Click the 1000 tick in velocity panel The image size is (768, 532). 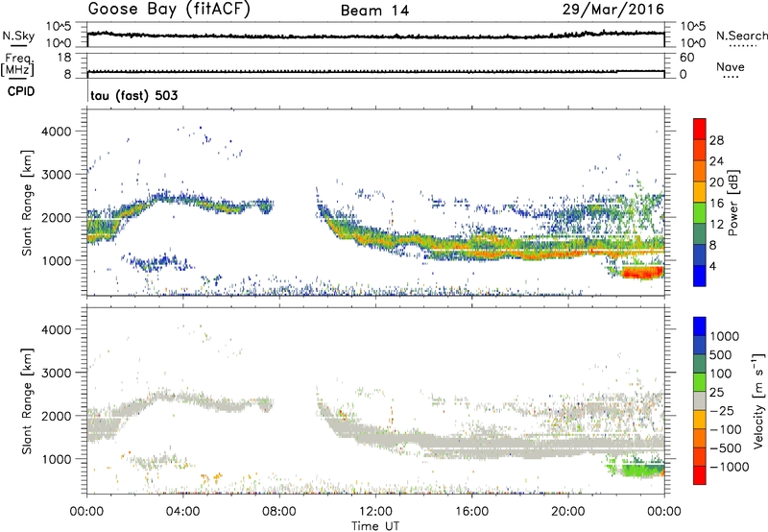click(x=56, y=459)
